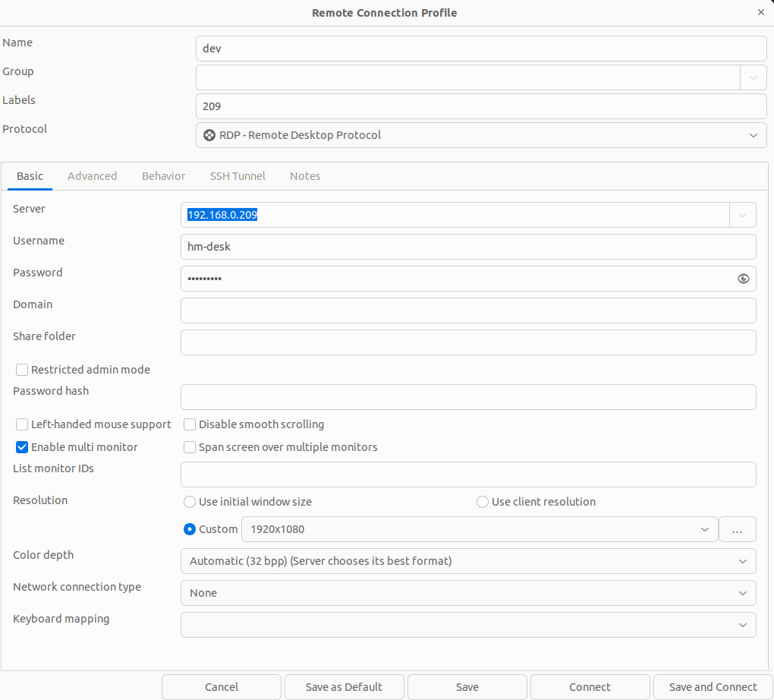774x700 pixels.
Task: Close the Remote Connection Profile dialog
Action: coord(761,13)
